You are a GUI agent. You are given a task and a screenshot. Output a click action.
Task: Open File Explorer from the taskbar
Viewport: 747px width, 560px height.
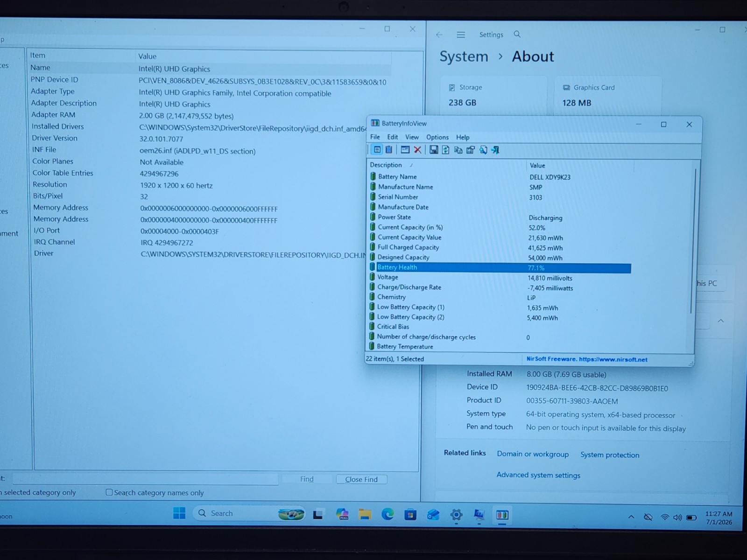coord(365,514)
